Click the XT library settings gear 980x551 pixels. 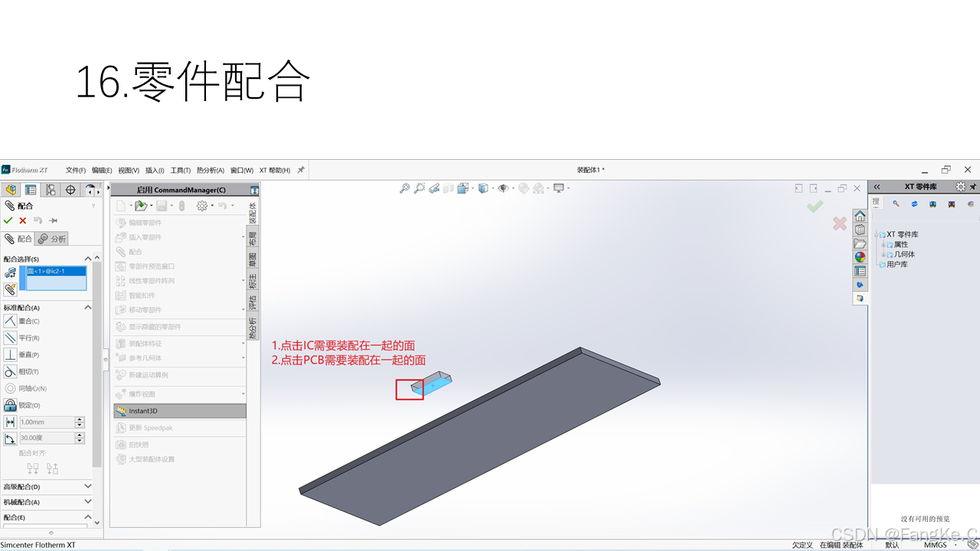[961, 187]
